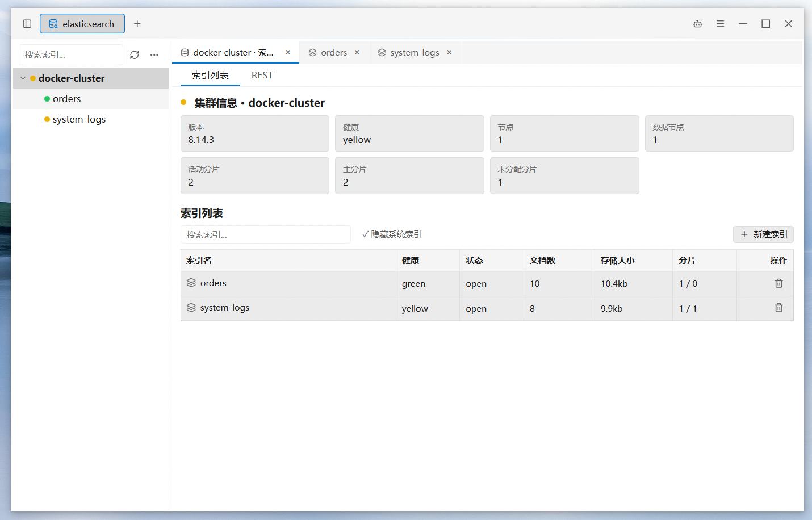Toggle 隐藏系统索引 checkbox
The height and width of the screenshot is (520, 812).
pos(392,234)
